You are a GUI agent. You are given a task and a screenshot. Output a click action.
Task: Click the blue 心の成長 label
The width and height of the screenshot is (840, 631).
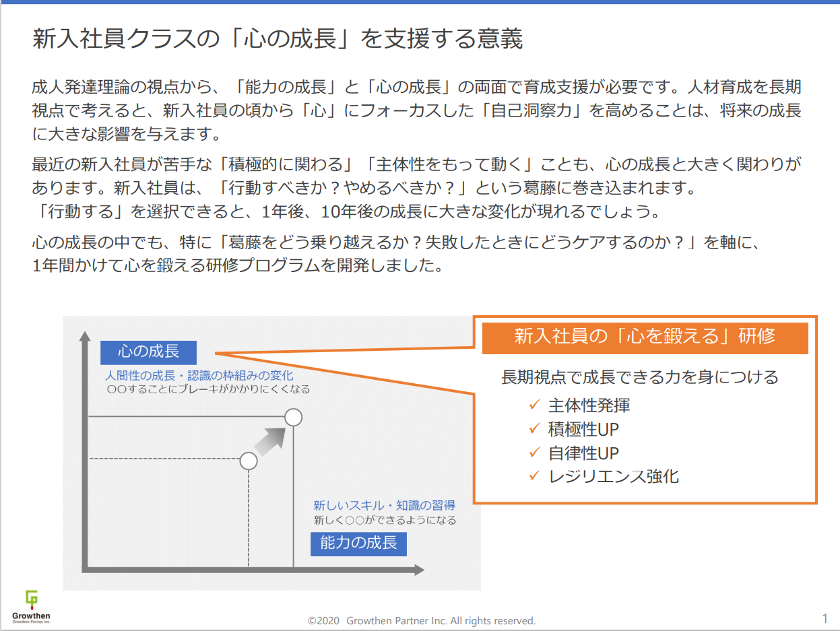pos(148,352)
